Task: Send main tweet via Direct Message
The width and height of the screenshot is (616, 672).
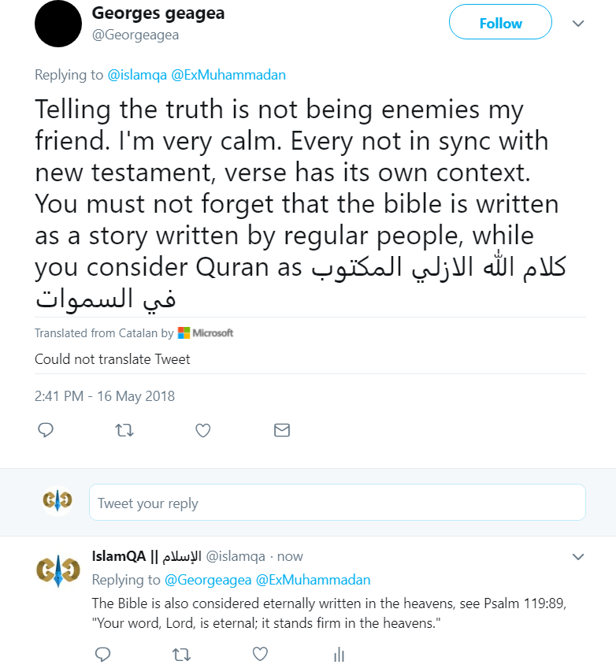Action: (x=281, y=430)
